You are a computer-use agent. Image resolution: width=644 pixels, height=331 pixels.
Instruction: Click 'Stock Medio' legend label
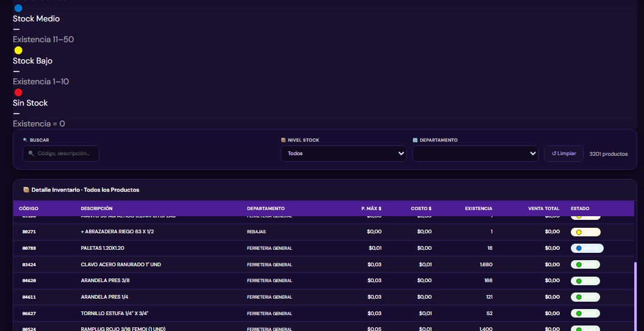point(36,18)
